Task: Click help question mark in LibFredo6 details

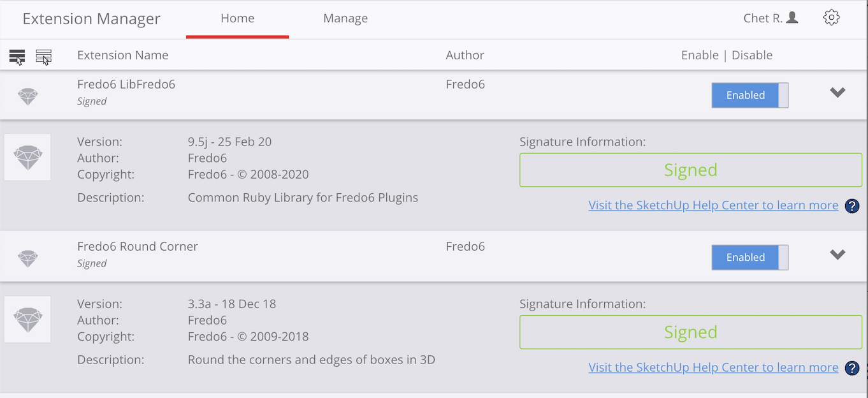Action: point(852,206)
